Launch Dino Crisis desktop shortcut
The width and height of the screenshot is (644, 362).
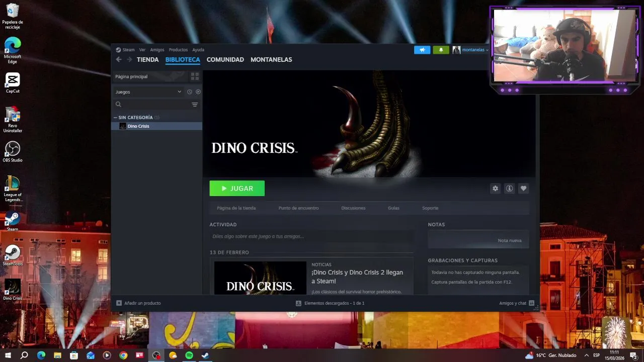[x=13, y=290]
